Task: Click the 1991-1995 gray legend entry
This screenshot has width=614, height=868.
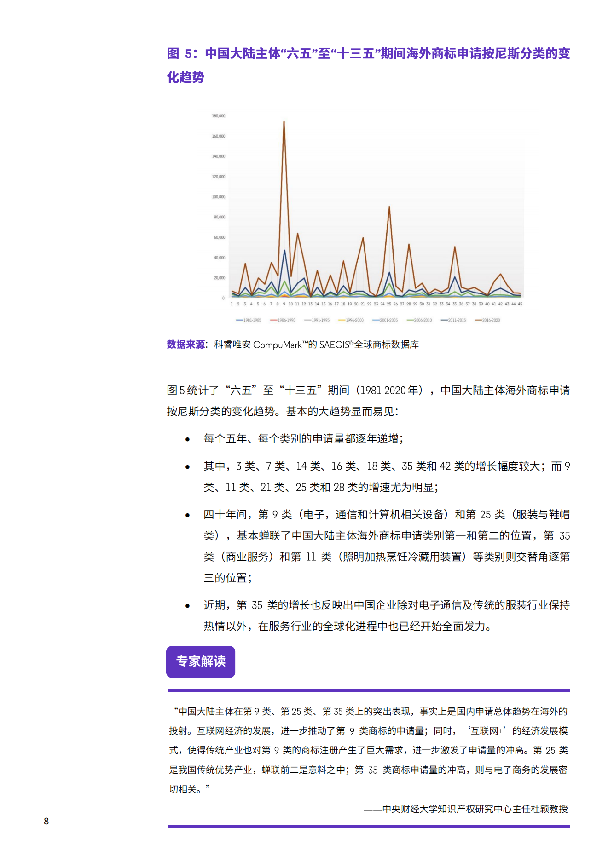Action: point(317,320)
